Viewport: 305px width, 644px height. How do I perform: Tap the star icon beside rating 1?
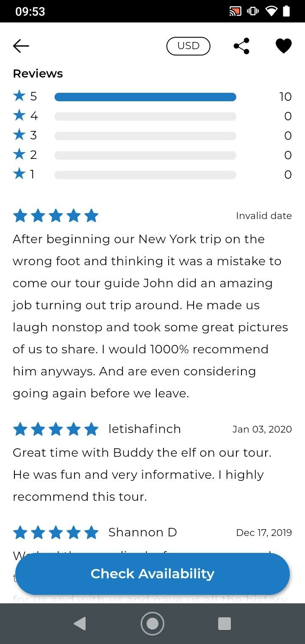[x=19, y=174]
